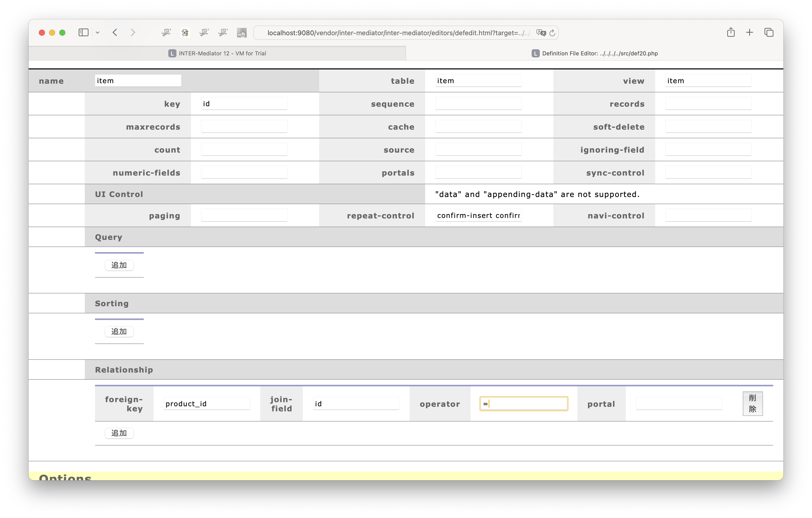This screenshot has width=812, height=518.
Task: Focus the ignoring-field input field
Action: 708,149
